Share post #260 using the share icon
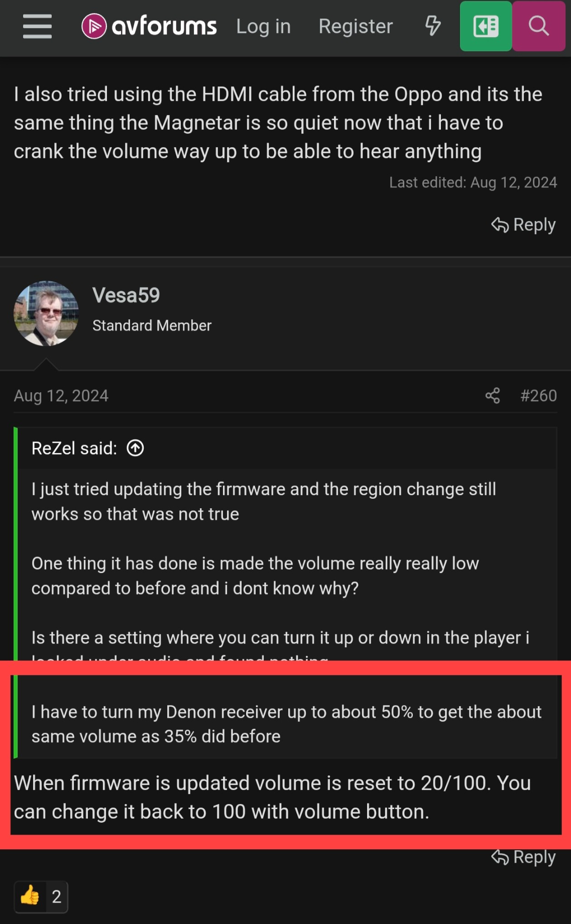This screenshot has width=571, height=924. [493, 396]
